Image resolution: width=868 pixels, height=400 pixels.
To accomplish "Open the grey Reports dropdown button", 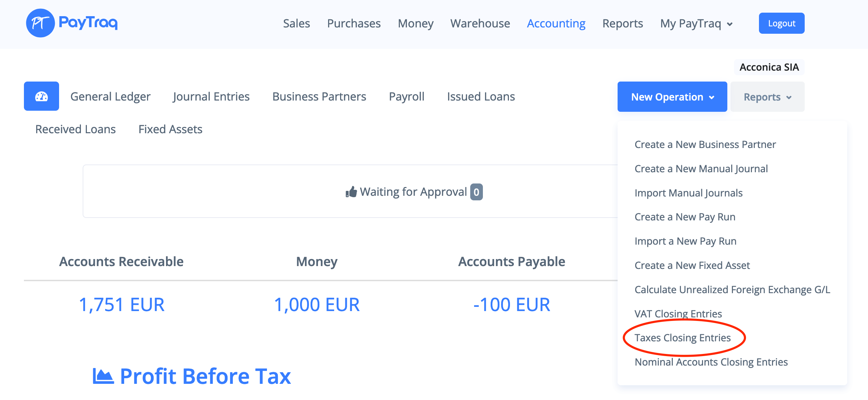I will [x=767, y=97].
